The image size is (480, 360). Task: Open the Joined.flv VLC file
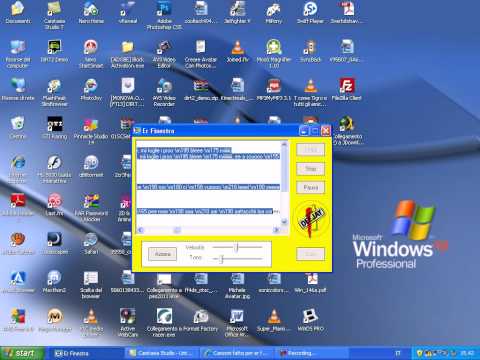tap(237, 51)
